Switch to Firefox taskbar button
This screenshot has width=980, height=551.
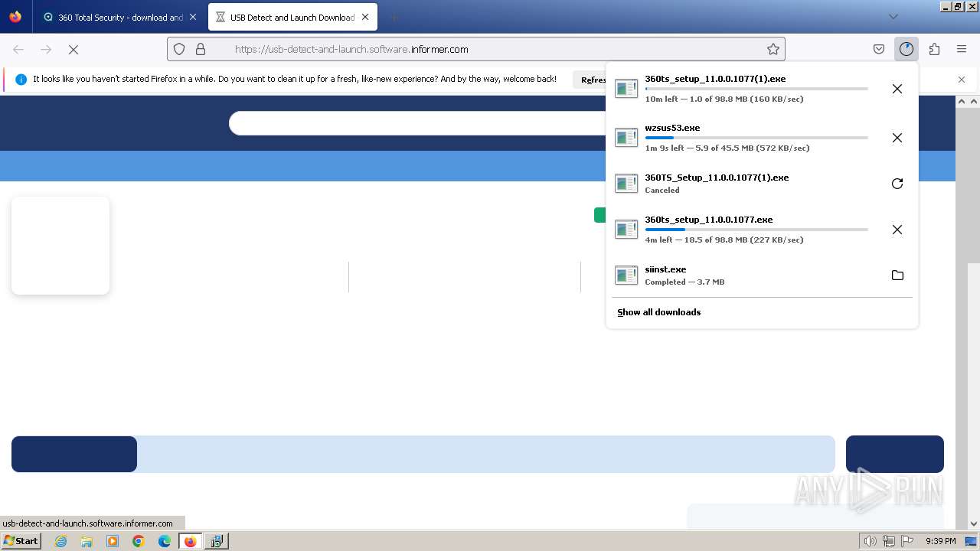[191, 541]
